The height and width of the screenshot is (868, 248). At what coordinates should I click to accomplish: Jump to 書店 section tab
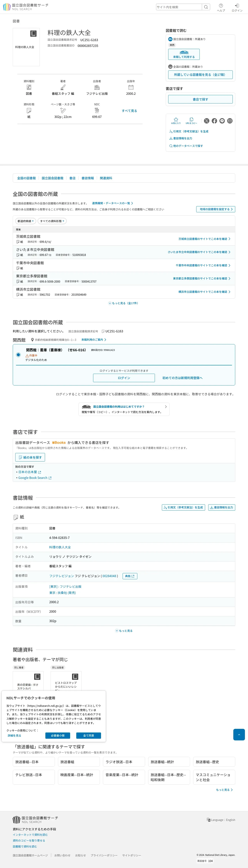click(x=72, y=178)
